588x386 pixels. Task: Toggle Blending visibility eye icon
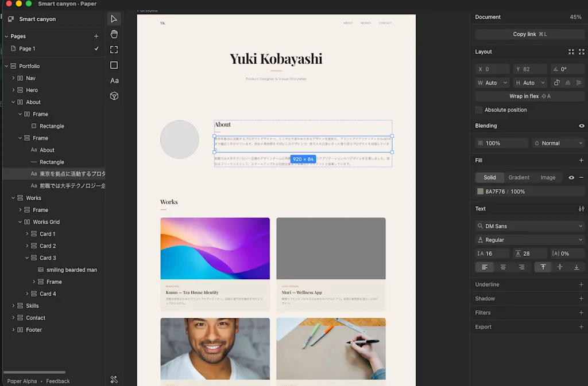581,126
